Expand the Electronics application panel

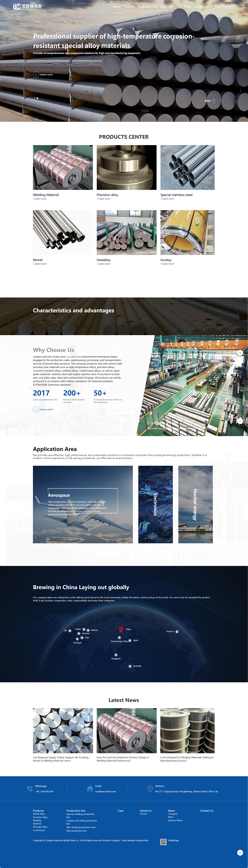[155, 504]
